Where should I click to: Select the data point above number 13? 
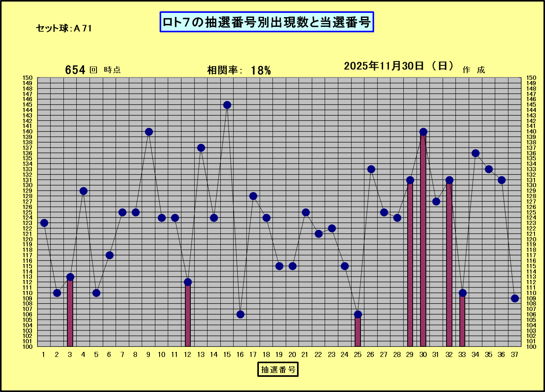click(x=201, y=148)
